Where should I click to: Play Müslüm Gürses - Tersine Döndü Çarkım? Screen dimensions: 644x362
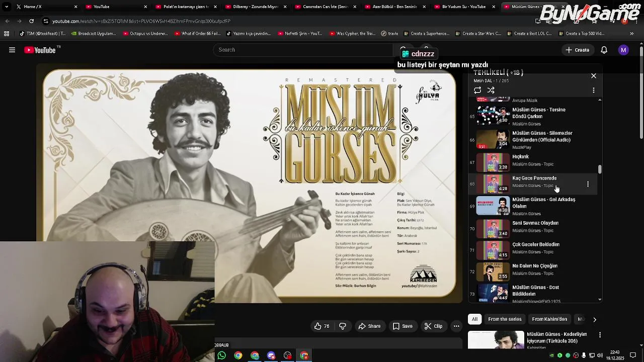click(x=533, y=115)
